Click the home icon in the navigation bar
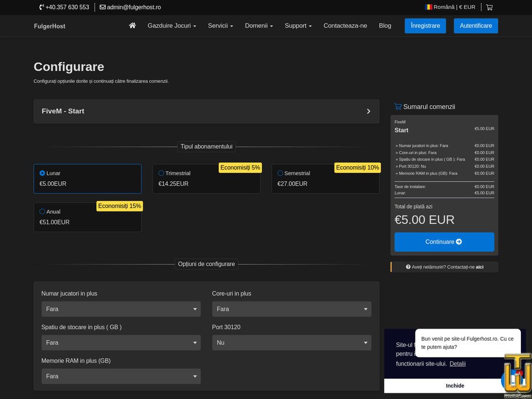The width and height of the screenshot is (532, 399). pos(131,25)
